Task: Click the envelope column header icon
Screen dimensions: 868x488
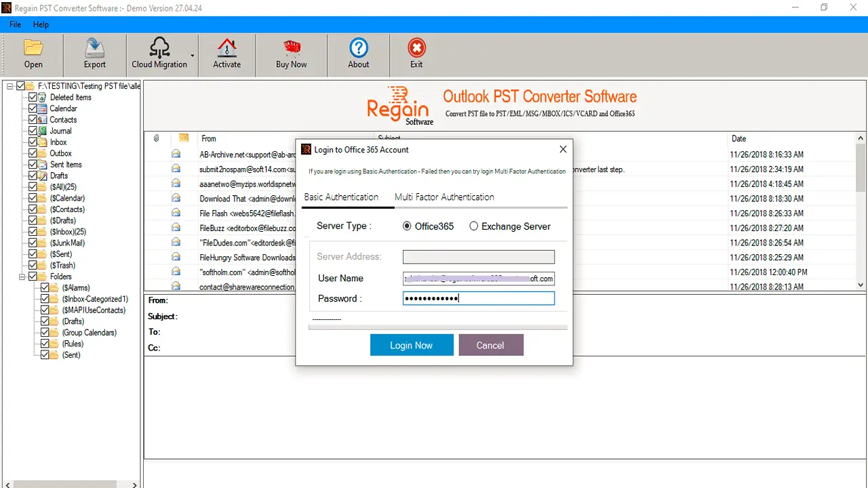Action: [x=183, y=138]
